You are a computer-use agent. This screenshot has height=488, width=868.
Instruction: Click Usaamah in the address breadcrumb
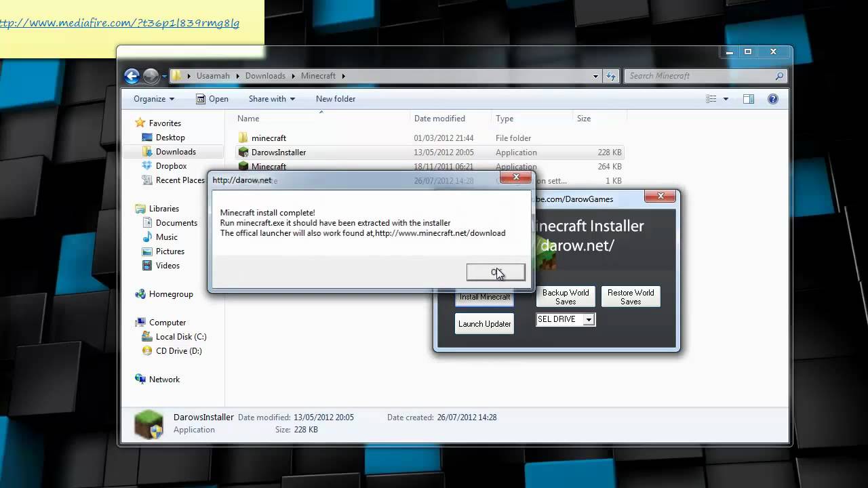(x=213, y=76)
